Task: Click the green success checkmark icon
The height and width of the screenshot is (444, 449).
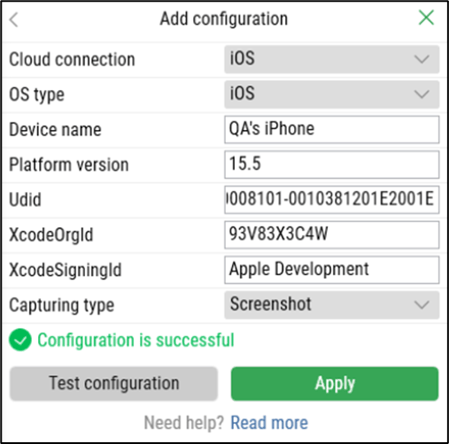Action: [x=20, y=340]
